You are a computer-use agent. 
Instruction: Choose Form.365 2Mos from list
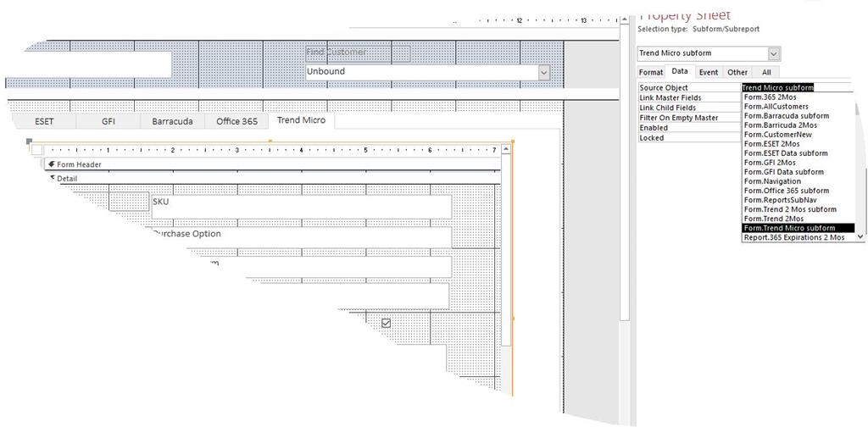pos(798,97)
